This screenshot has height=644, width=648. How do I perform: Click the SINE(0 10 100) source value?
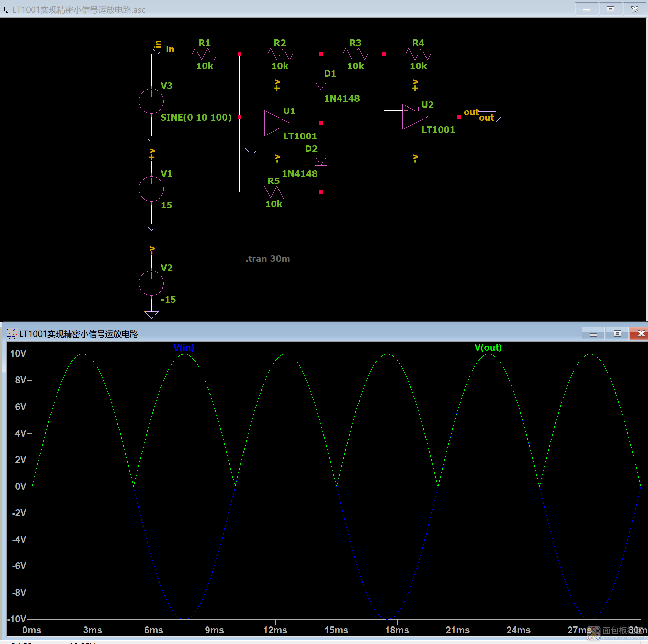[x=196, y=117]
